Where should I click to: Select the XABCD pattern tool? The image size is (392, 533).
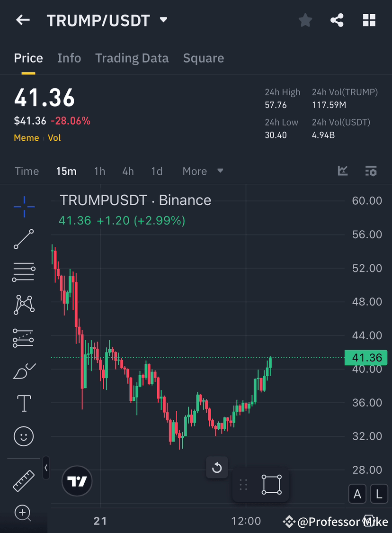24,305
